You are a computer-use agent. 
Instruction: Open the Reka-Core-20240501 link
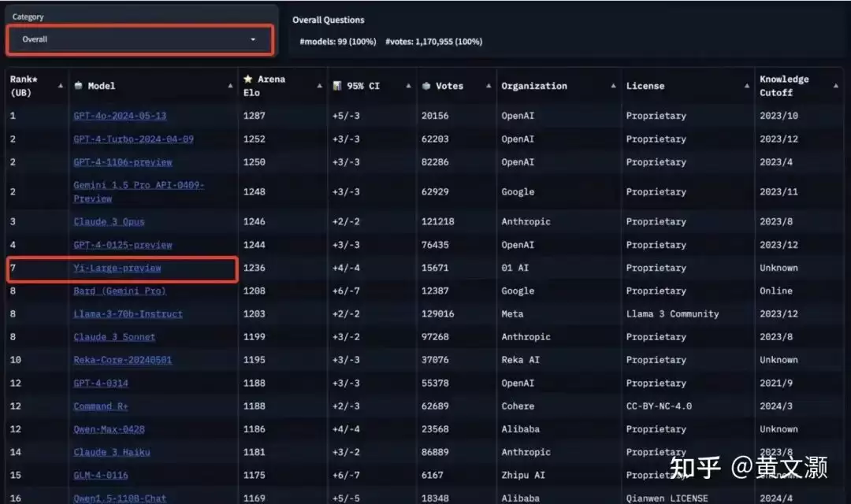(123, 360)
